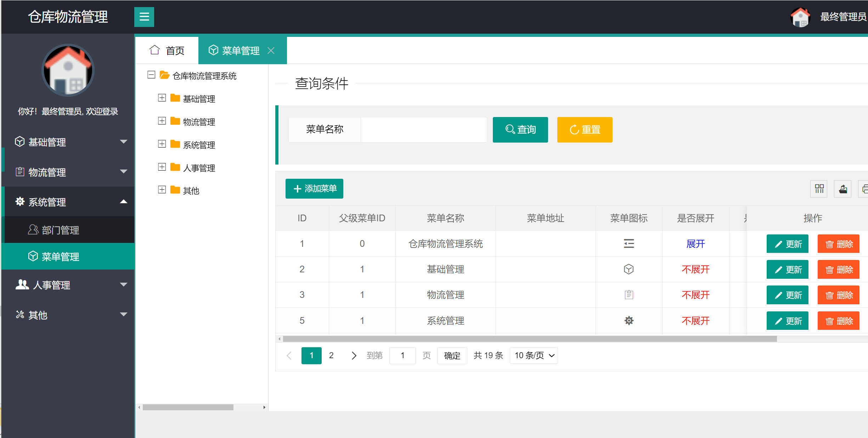Click the folder icon next to 基础管理 in tree
868x438 pixels.
coord(175,98)
